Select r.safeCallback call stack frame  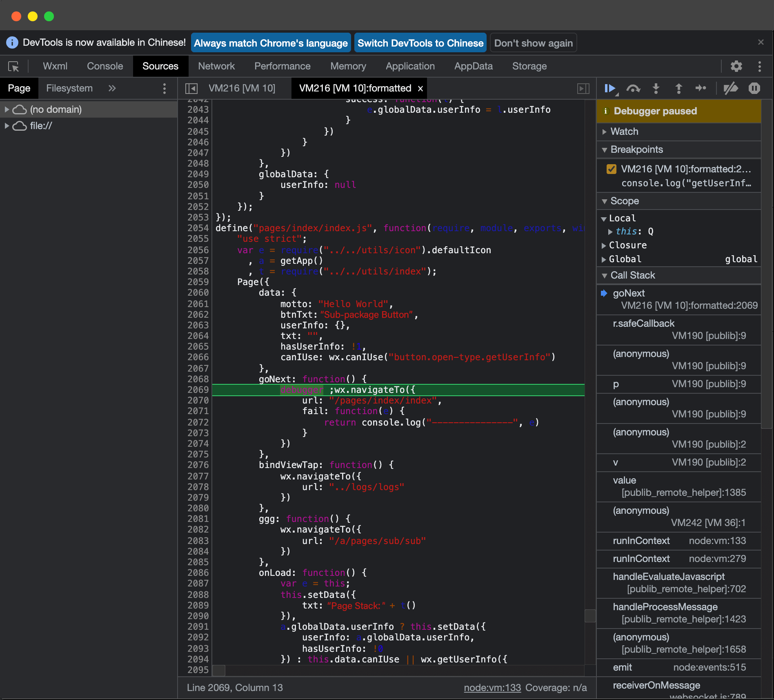[x=643, y=323]
